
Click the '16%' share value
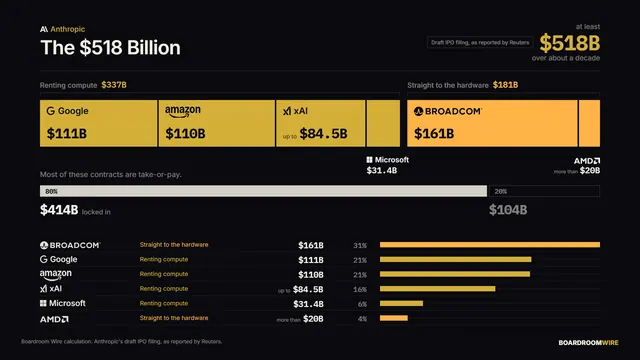[360, 289]
